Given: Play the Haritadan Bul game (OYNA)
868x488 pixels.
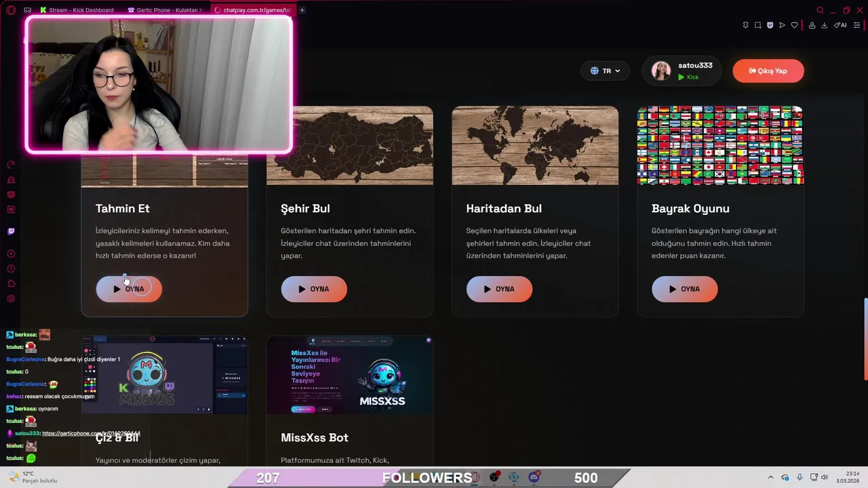Looking at the screenshot, I should [x=499, y=289].
